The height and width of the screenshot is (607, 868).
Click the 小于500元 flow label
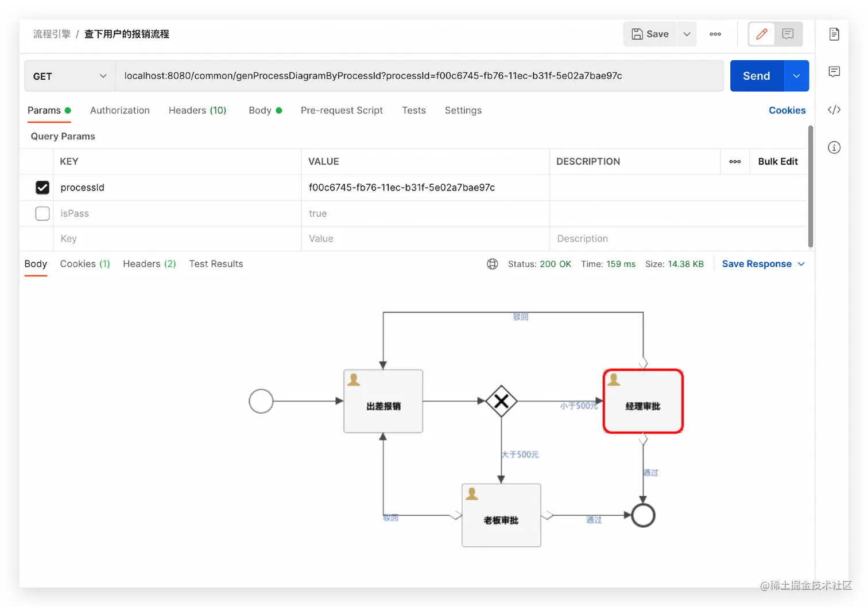point(579,406)
